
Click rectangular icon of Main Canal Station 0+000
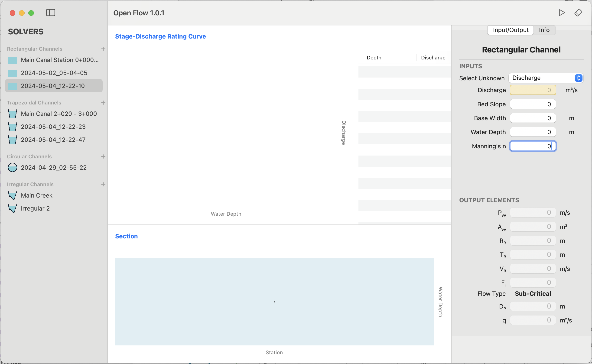point(13,60)
